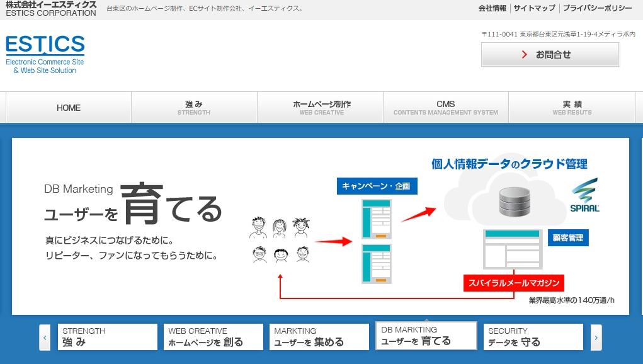Open the 会社情報 link

pos(492,8)
